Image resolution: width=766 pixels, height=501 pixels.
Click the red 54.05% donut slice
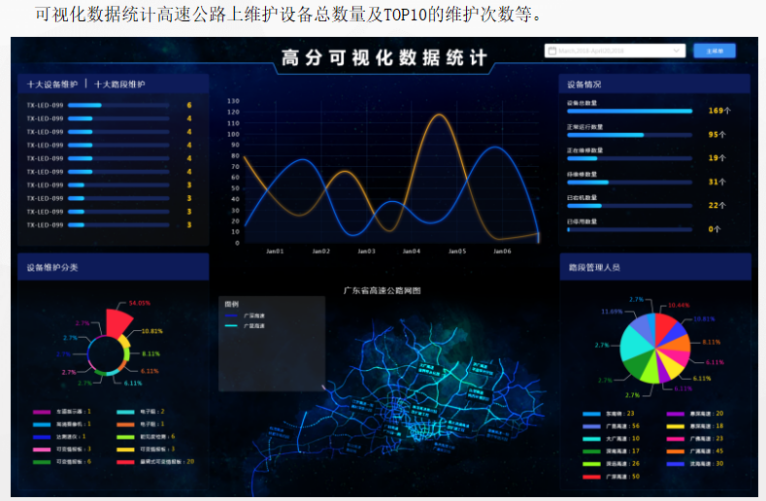click(116, 322)
